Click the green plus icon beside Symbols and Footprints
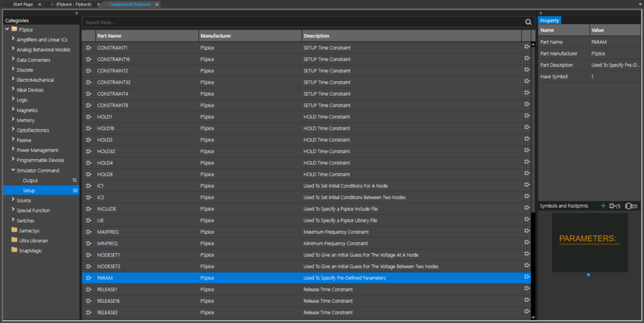This screenshot has width=644, height=323. click(603, 205)
